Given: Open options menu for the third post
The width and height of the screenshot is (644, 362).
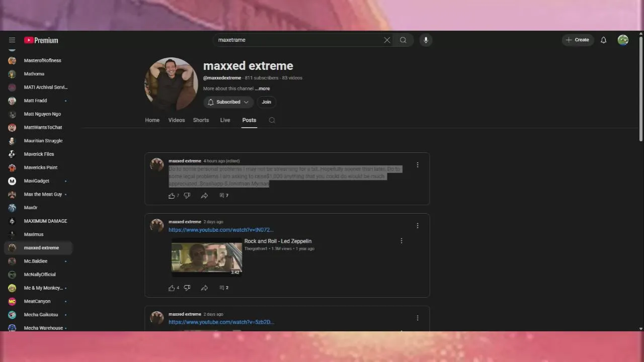Looking at the screenshot, I should point(417,318).
